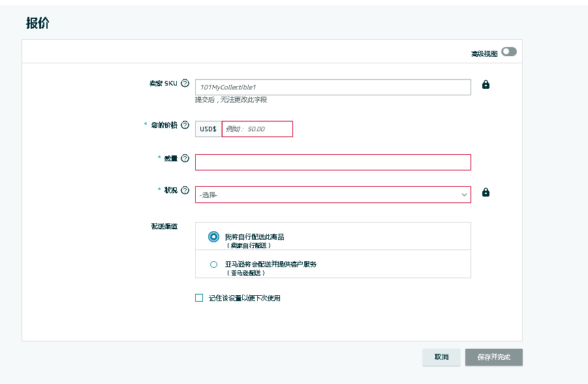Image resolution: width=588 pixels, height=384 pixels.
Task: Open the 状况 -选择- dropdown
Action: [x=326, y=195]
